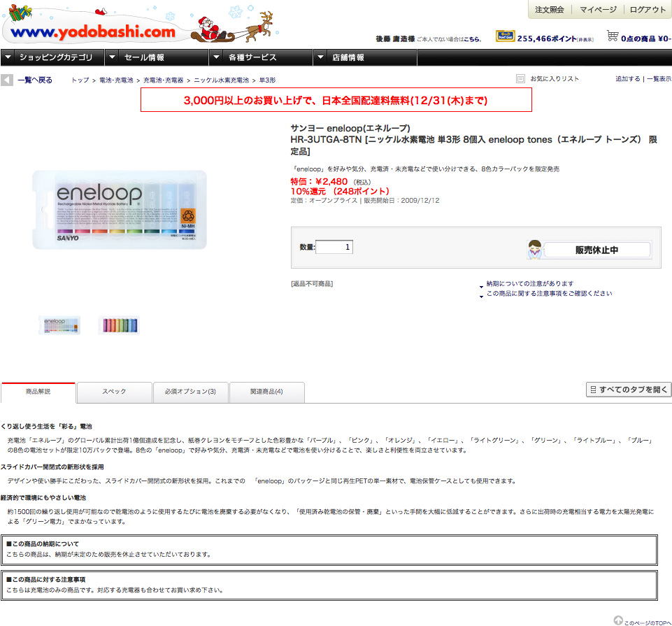Click the 販売休止中 button
This screenshot has height=626, width=672.
pos(589,250)
